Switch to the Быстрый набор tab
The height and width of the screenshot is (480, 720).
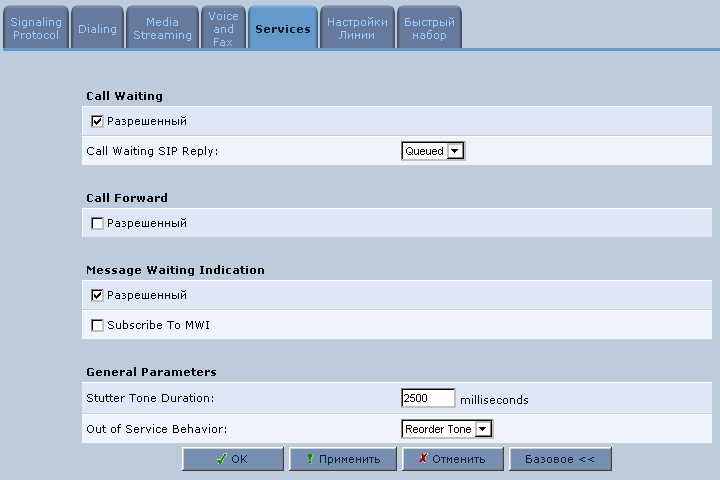(429, 28)
